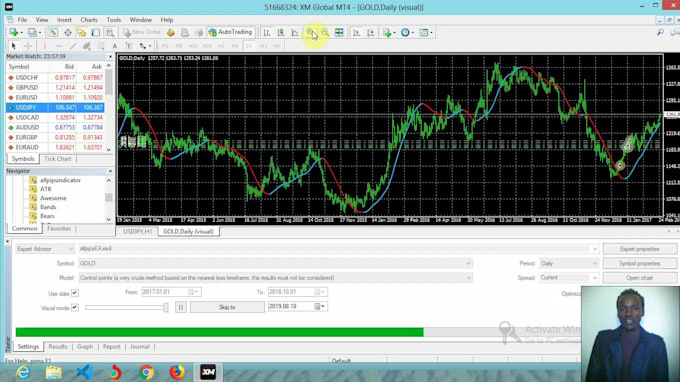
Task: Open the Charts menu
Action: coord(89,20)
